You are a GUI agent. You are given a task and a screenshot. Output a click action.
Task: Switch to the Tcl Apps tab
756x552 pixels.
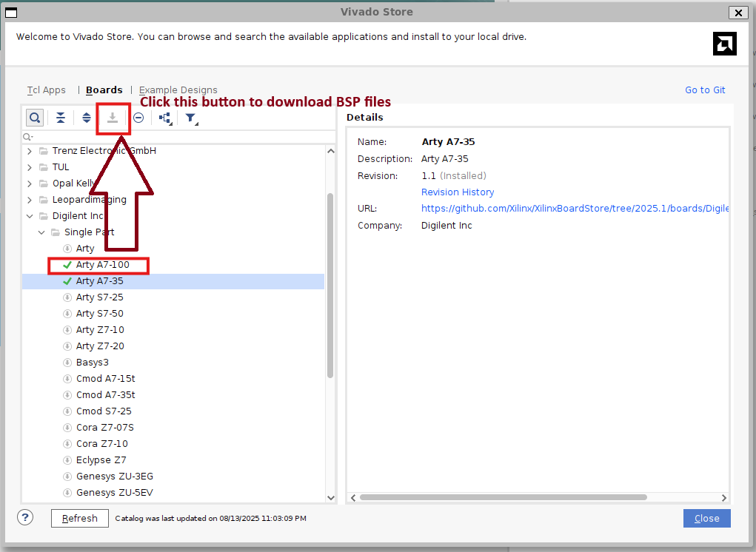tap(47, 90)
